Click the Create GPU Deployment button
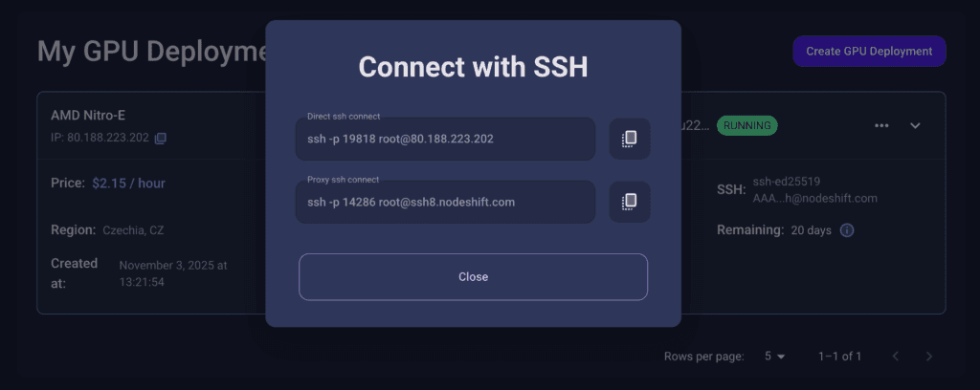980x390 pixels. [869, 52]
